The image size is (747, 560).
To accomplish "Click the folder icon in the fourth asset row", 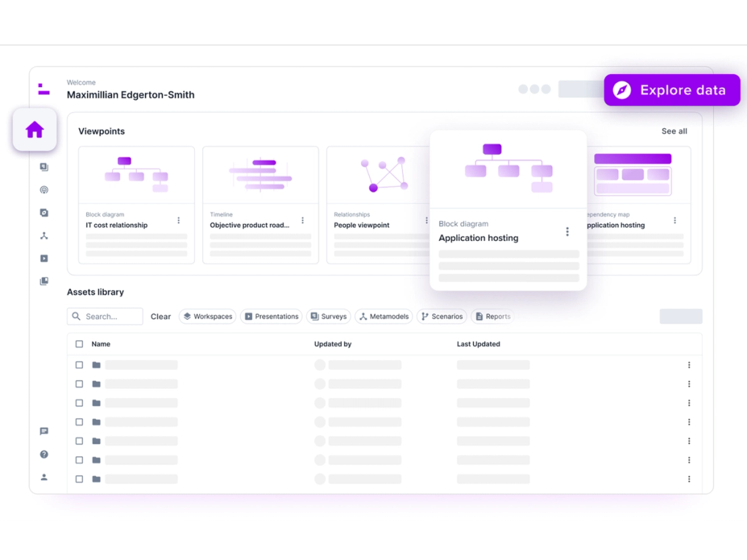I will (x=96, y=422).
